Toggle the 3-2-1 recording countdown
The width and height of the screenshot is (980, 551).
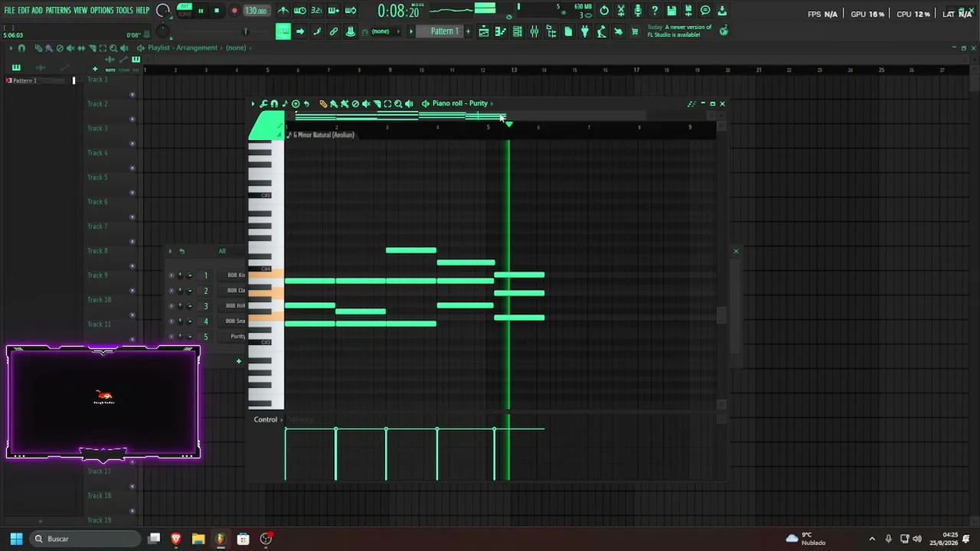click(316, 11)
